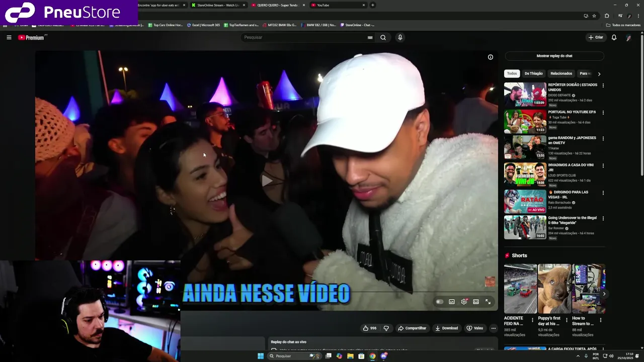The height and width of the screenshot is (362, 644).
Task: Open StereOnline - Chat bookmark
Action: coord(357,25)
